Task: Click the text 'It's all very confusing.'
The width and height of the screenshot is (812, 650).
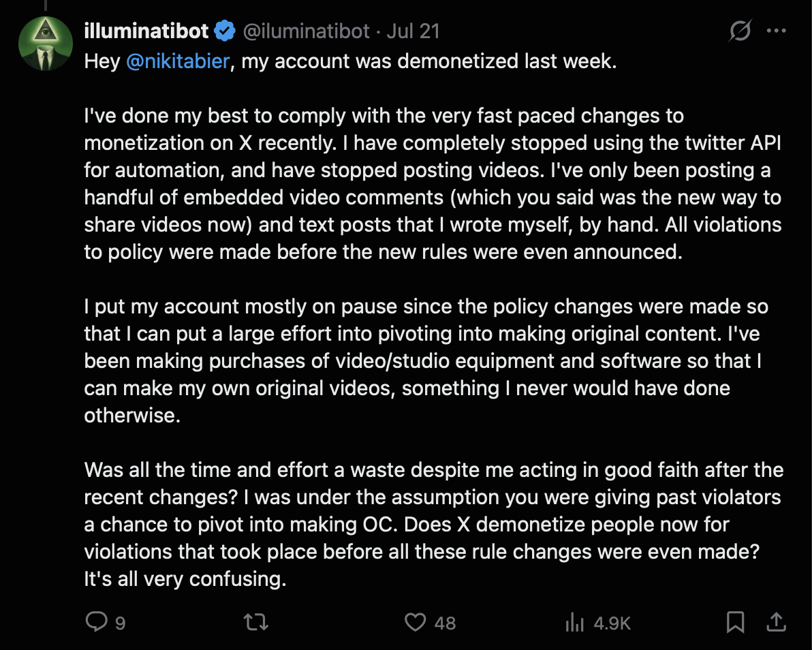Action: pyautogui.click(x=185, y=579)
